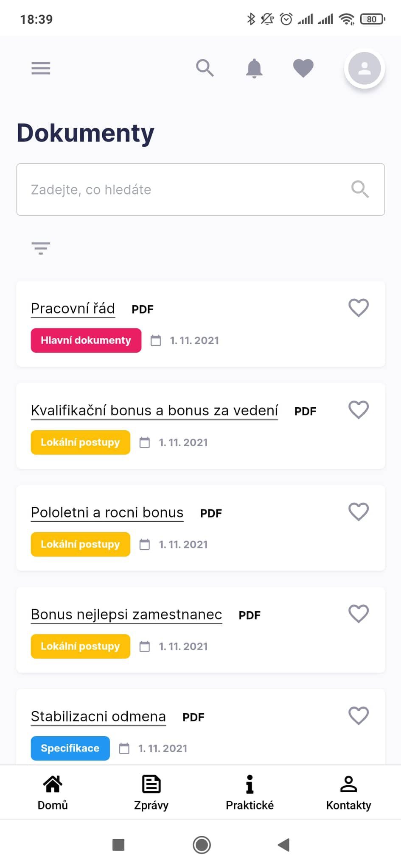Screen dimensions: 401x868
Task: Favorite the Pracovní řád document
Action: [x=359, y=308]
